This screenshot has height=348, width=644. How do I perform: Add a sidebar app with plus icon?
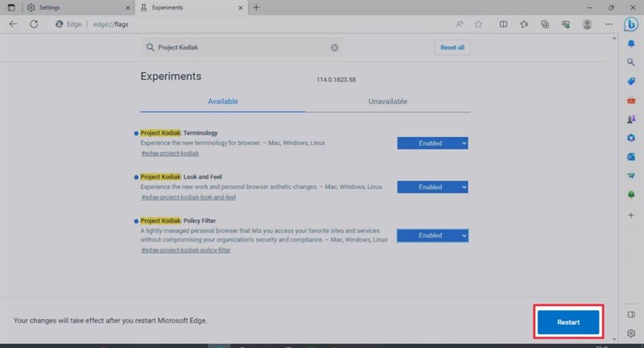pos(631,215)
